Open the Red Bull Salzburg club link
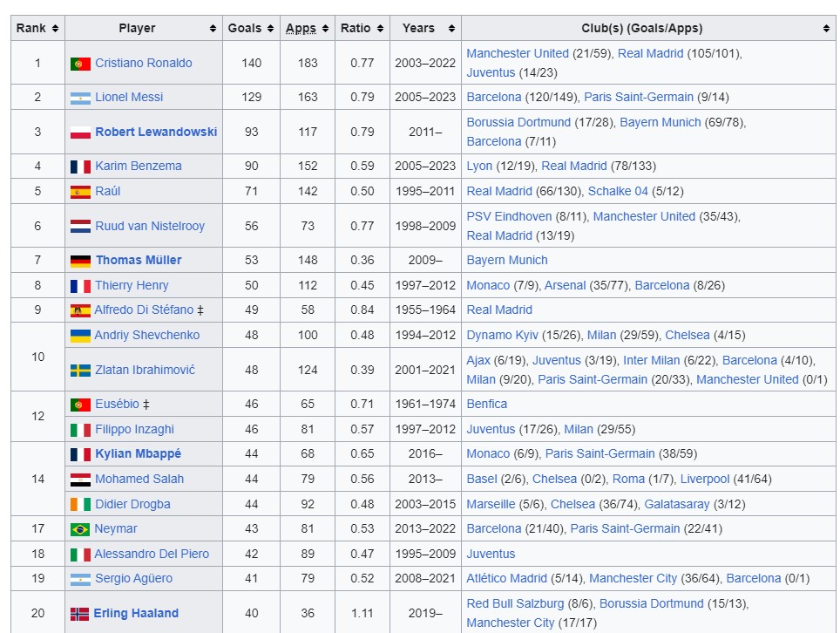 [515, 604]
